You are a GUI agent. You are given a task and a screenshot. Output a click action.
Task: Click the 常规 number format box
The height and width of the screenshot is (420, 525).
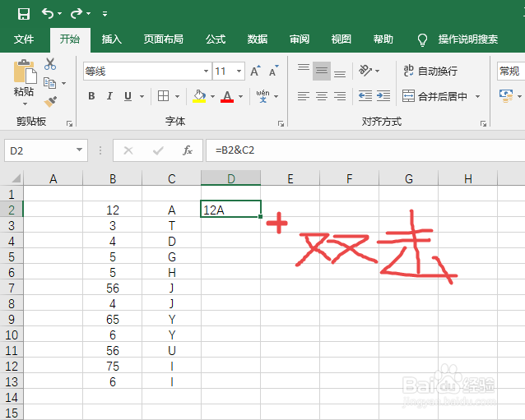(511, 71)
